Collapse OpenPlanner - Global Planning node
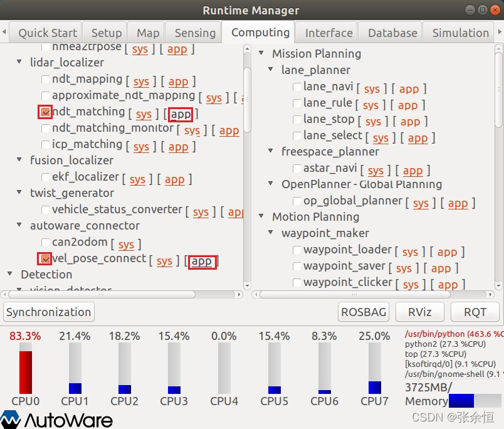Screen dimensions: 504x429 click(x=271, y=183)
